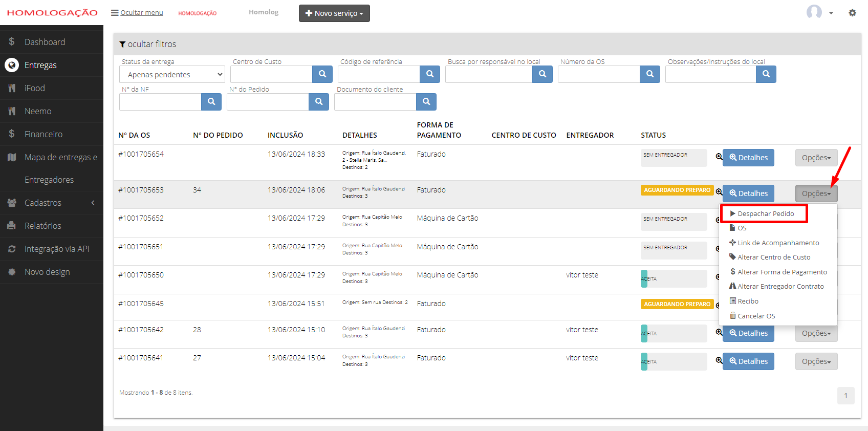Viewport: 868px width, 431px height.
Task: Click Detalhes button for order #1001705654
Action: (x=748, y=158)
